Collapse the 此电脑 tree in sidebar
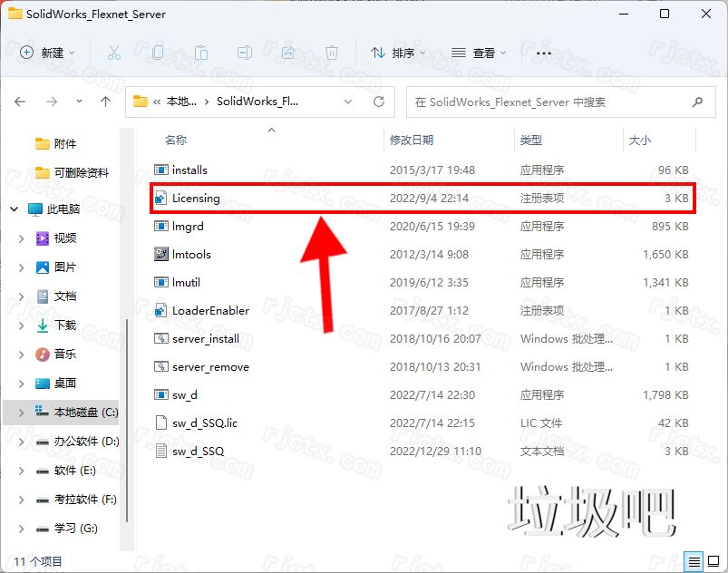This screenshot has height=573, width=728. 13,207
